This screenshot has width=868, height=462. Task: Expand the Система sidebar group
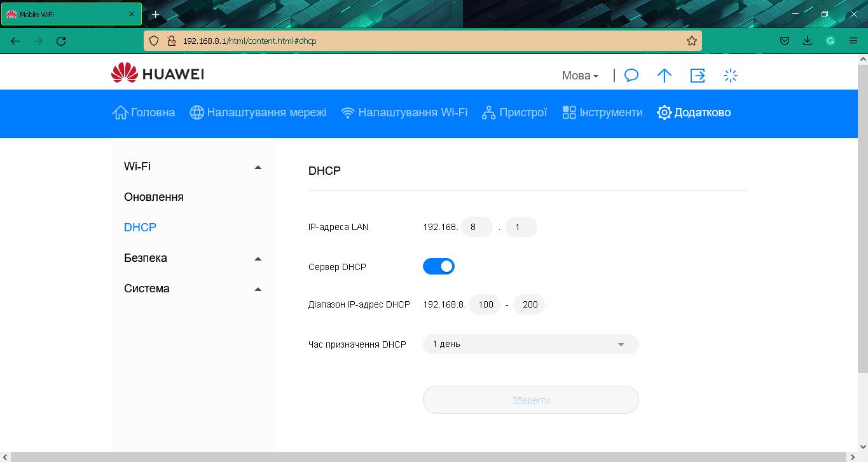(193, 289)
